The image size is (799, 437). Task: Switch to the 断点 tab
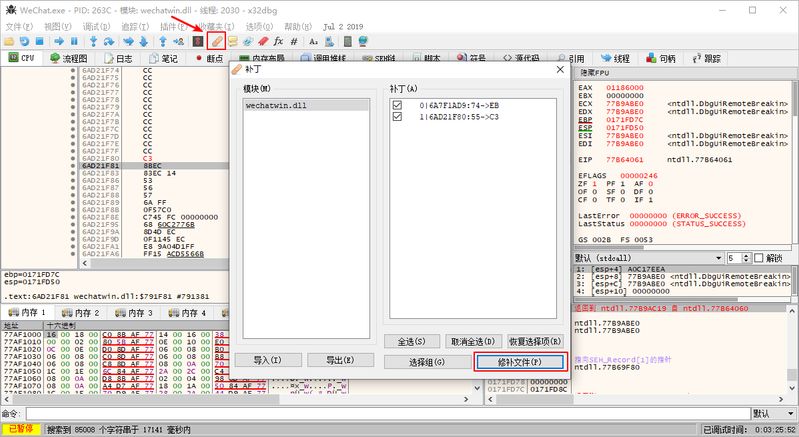209,59
